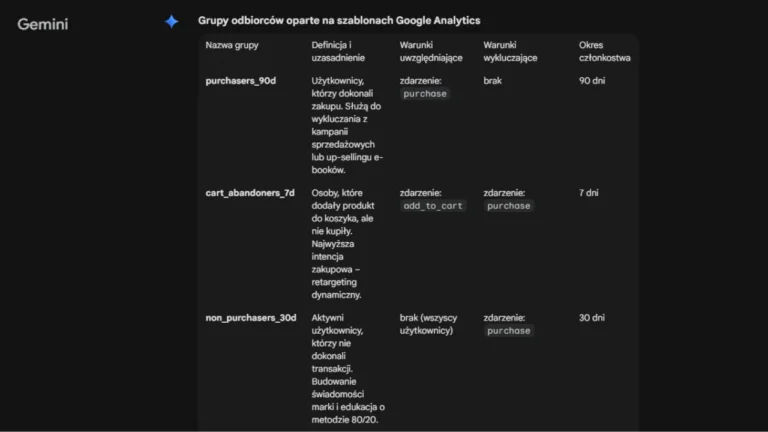This screenshot has height=432, width=768.
Task: Select the 'non_purchasers_30d' group name
Action: [x=251, y=318]
